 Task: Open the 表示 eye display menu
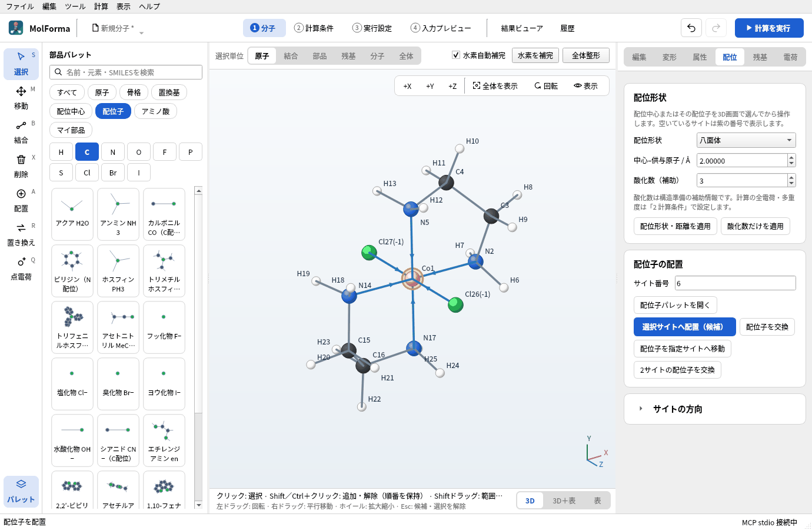click(585, 86)
